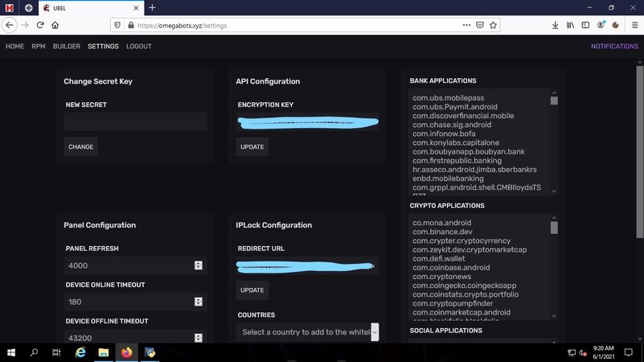Click the Firefox home icon
This screenshot has height=362, width=644.
[x=55, y=25]
